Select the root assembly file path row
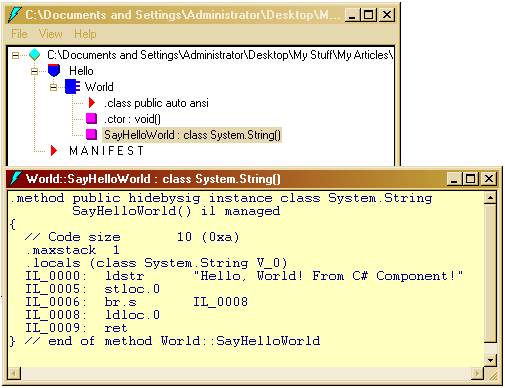Screen dimensions: 505x388 click(x=220, y=55)
